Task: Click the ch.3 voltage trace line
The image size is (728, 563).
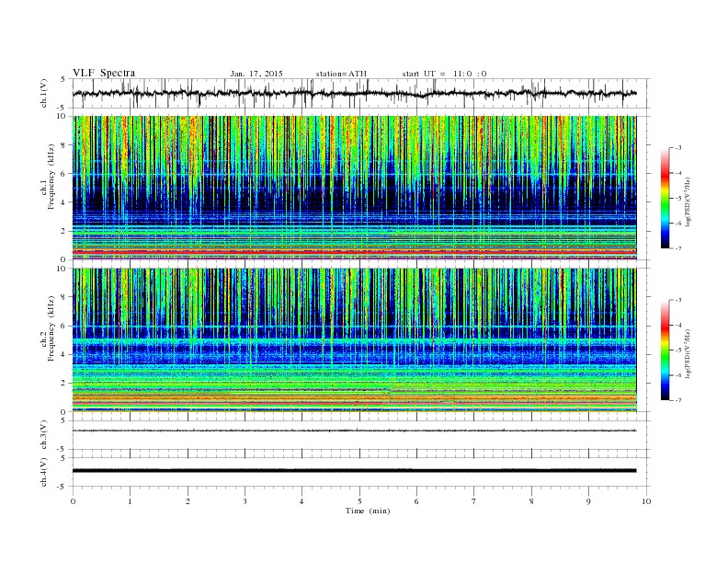Action: click(x=354, y=431)
